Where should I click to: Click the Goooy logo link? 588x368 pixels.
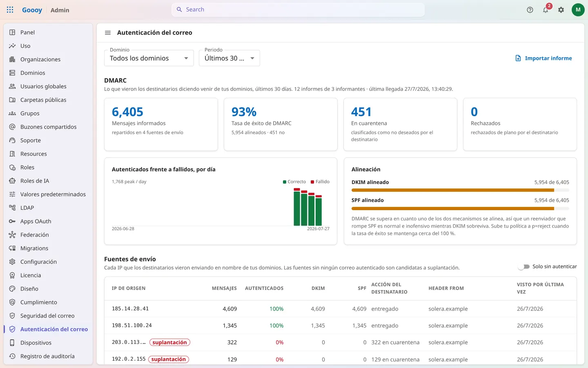(x=32, y=10)
